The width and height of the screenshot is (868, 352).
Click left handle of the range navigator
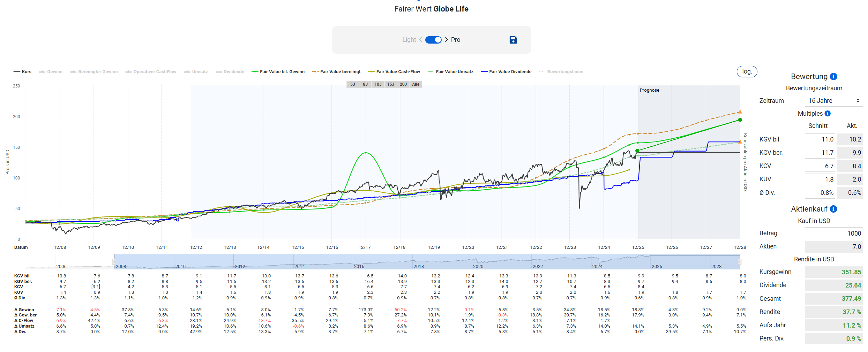click(114, 262)
